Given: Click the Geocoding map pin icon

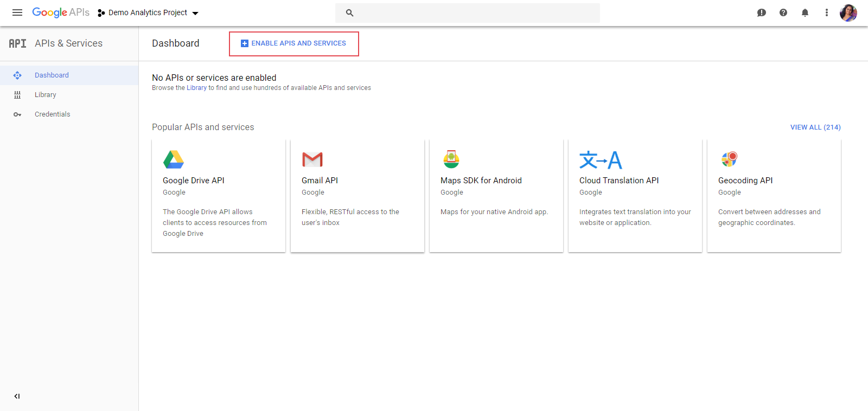Looking at the screenshot, I should [x=729, y=159].
